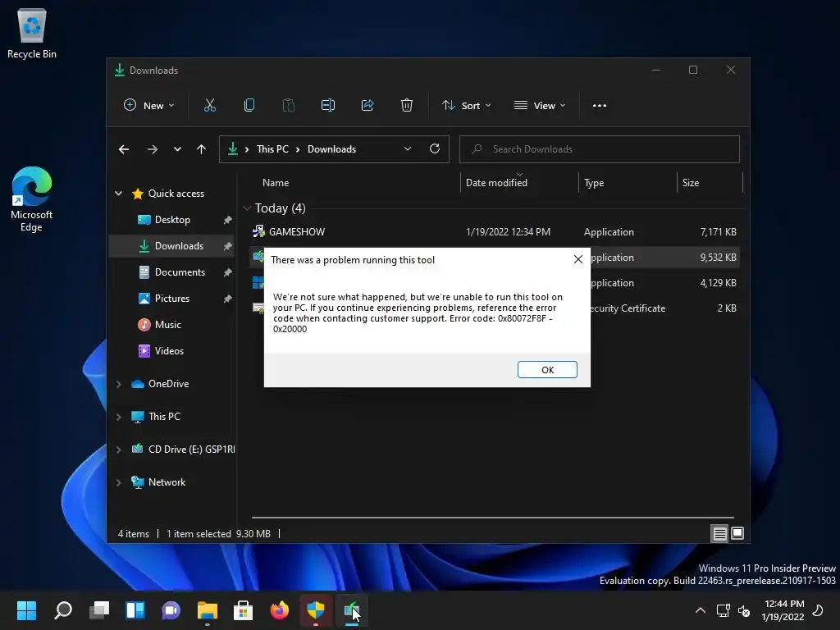Click the Copy icon in Explorer toolbar
The image size is (840, 630).
(x=249, y=106)
